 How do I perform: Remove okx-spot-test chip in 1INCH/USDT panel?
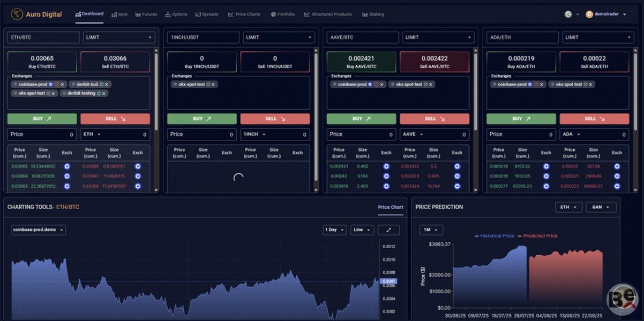tap(213, 85)
